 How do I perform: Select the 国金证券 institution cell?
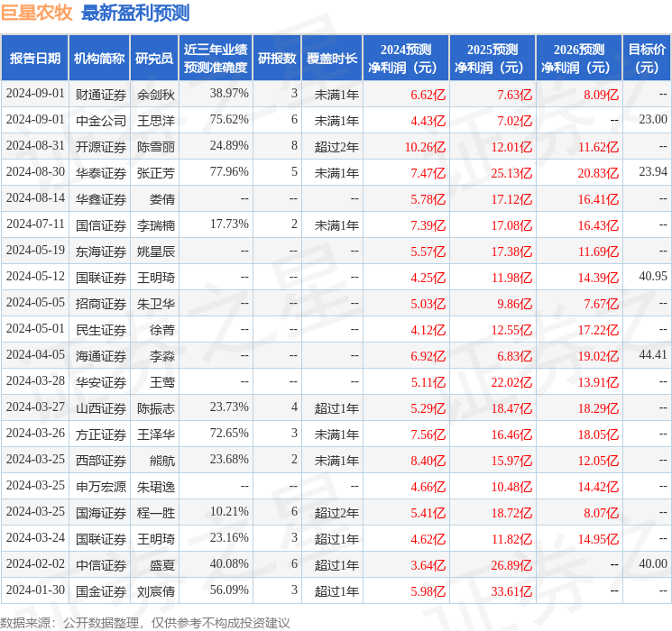click(101, 591)
